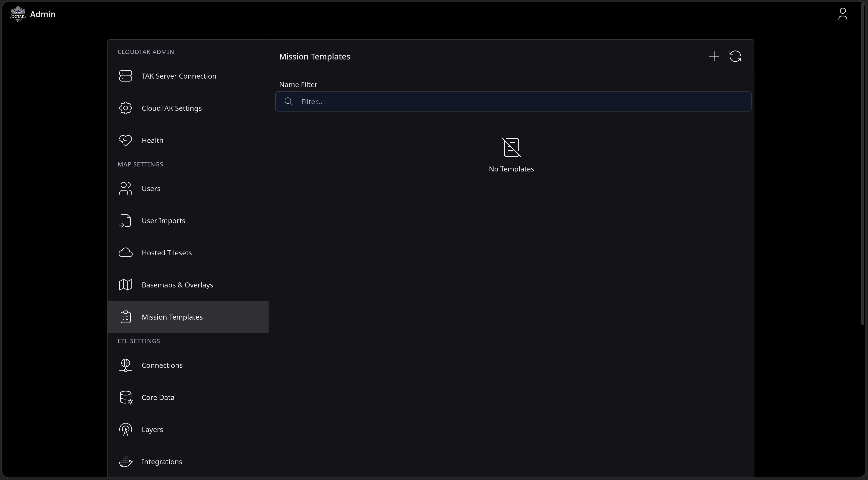
Task: Click the Health heartbeat icon
Action: tap(126, 140)
